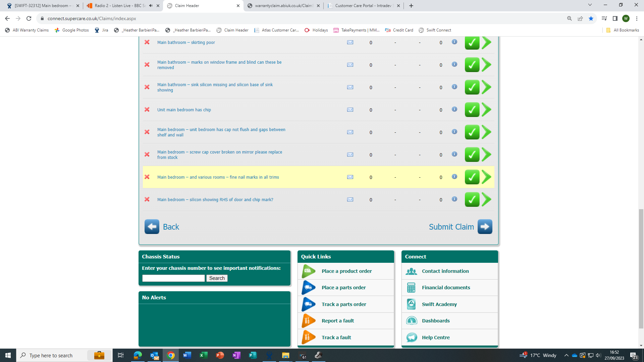Tick the green check on the 'silicon showing RHS of door' row

[472, 200]
